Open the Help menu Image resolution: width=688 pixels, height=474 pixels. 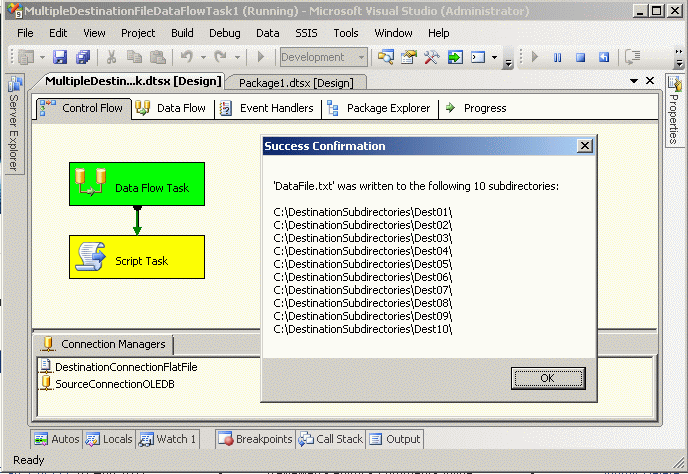pyautogui.click(x=438, y=33)
